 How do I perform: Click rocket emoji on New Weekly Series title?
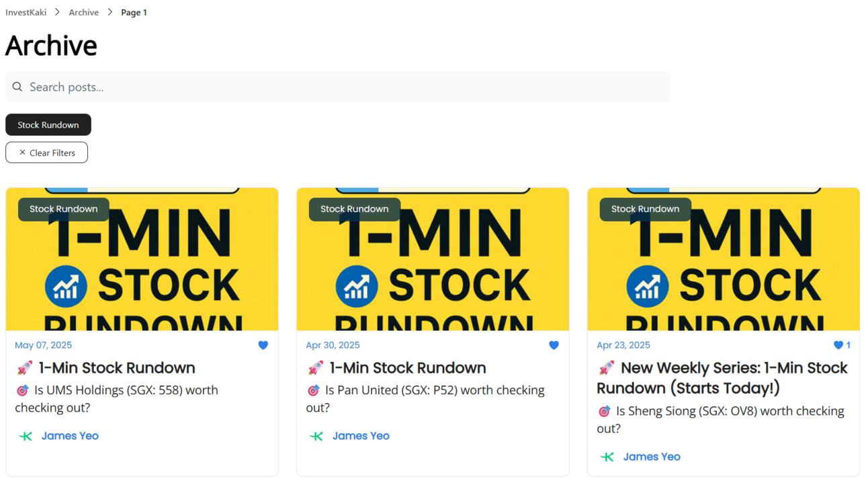(606, 368)
